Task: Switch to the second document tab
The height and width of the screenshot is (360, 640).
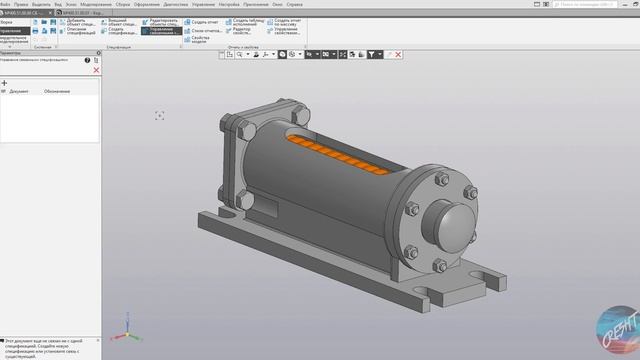Action: (x=83, y=13)
